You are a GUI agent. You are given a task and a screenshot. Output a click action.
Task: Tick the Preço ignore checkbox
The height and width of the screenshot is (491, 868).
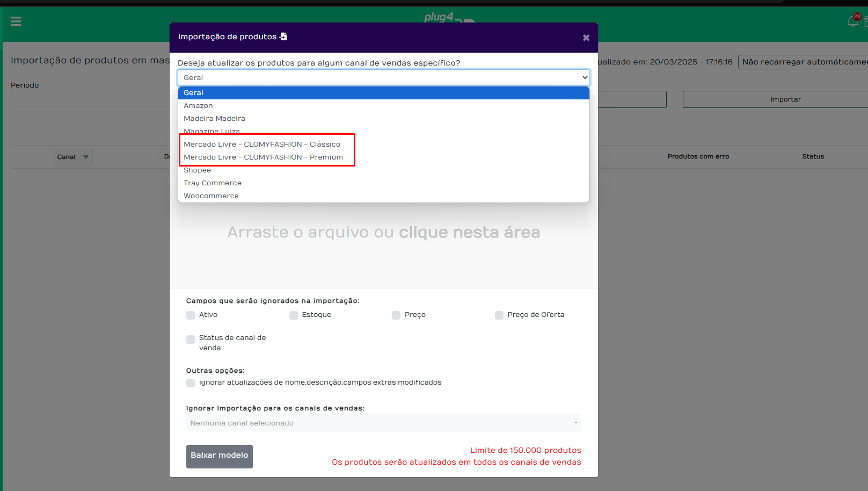tap(396, 315)
